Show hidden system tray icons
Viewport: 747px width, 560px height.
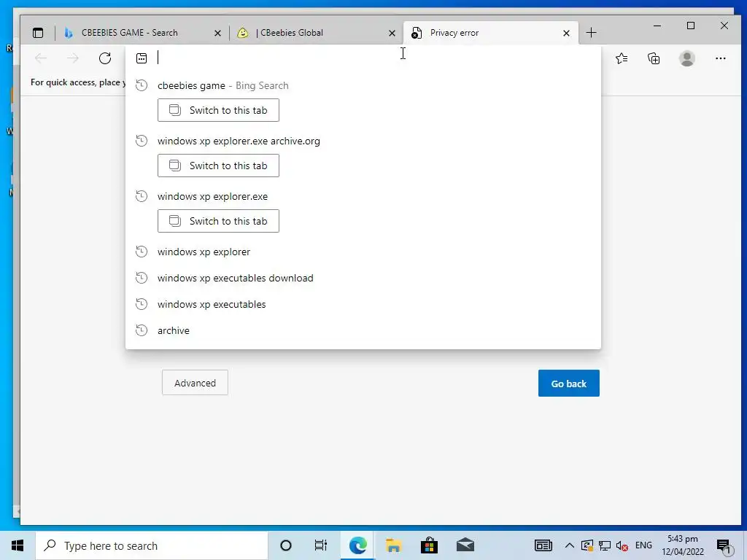click(569, 545)
